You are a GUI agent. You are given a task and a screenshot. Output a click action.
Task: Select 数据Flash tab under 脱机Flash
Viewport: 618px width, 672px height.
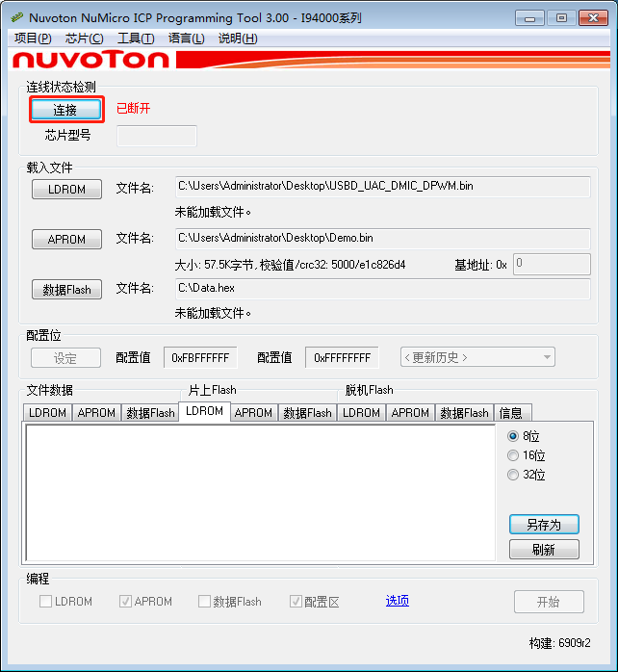tap(464, 413)
